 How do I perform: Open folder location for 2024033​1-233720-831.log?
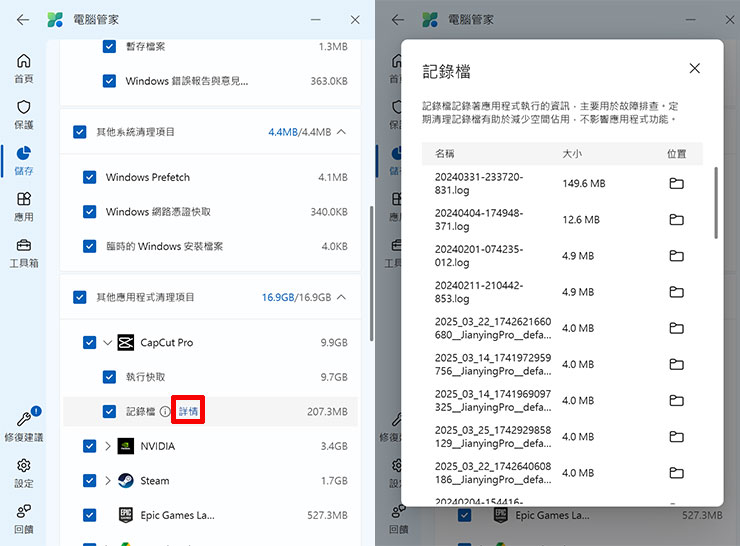pyautogui.click(x=676, y=183)
